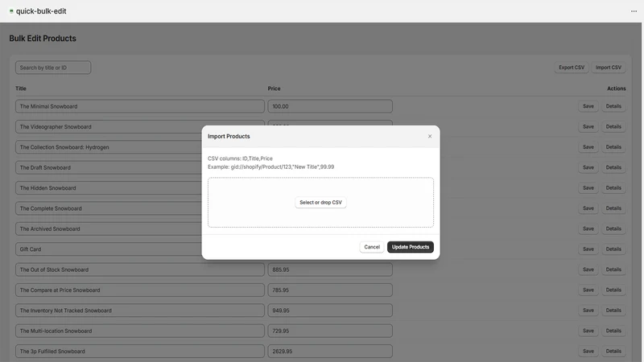Save The Complete Snowboard row
The height and width of the screenshot is (362, 644).
coord(588,208)
